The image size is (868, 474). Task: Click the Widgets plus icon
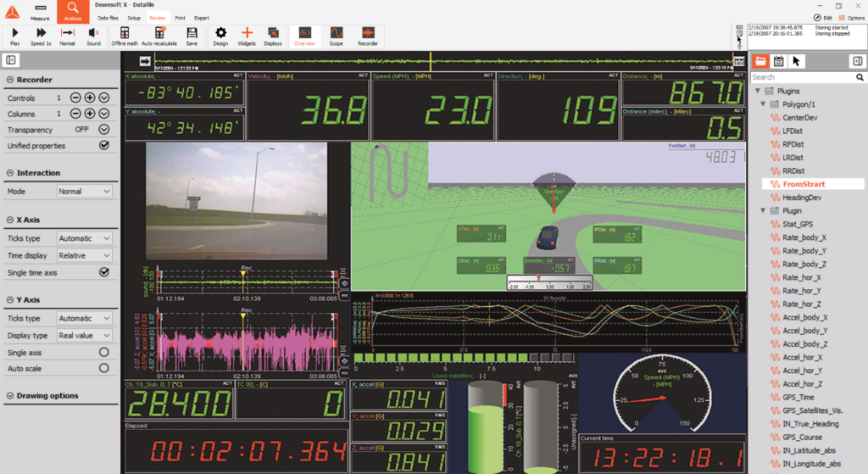(x=247, y=36)
